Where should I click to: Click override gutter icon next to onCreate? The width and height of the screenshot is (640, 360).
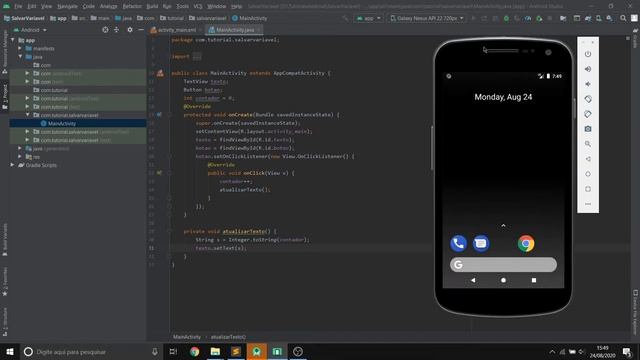click(159, 115)
